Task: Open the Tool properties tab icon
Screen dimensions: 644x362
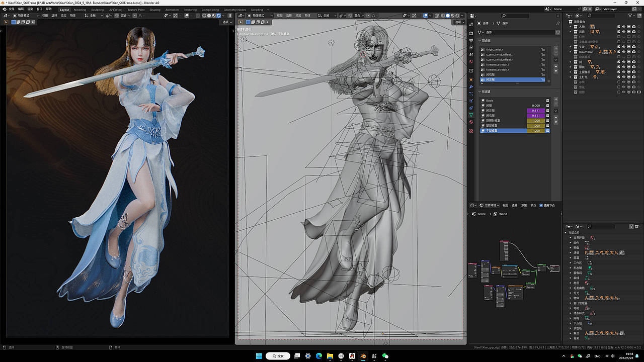Action: click(x=471, y=24)
